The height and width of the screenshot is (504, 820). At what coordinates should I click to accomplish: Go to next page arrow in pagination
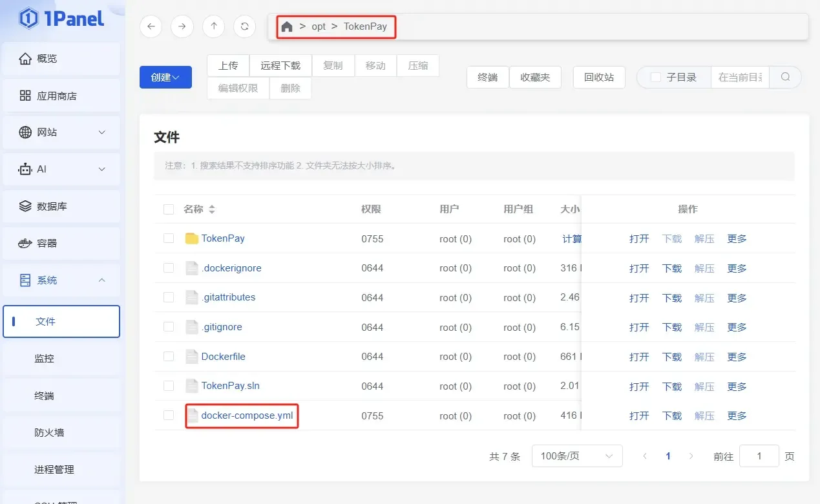pyautogui.click(x=691, y=456)
